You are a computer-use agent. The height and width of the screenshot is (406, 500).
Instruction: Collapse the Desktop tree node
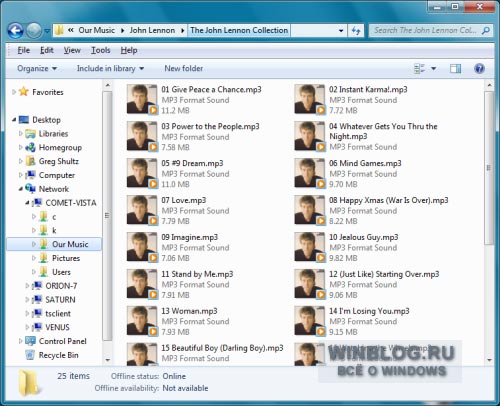tap(14, 119)
